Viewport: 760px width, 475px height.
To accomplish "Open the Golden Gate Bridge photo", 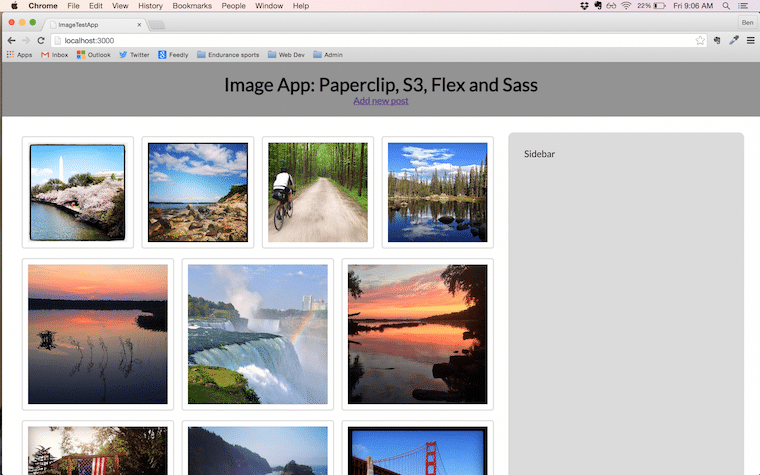I will point(418,451).
